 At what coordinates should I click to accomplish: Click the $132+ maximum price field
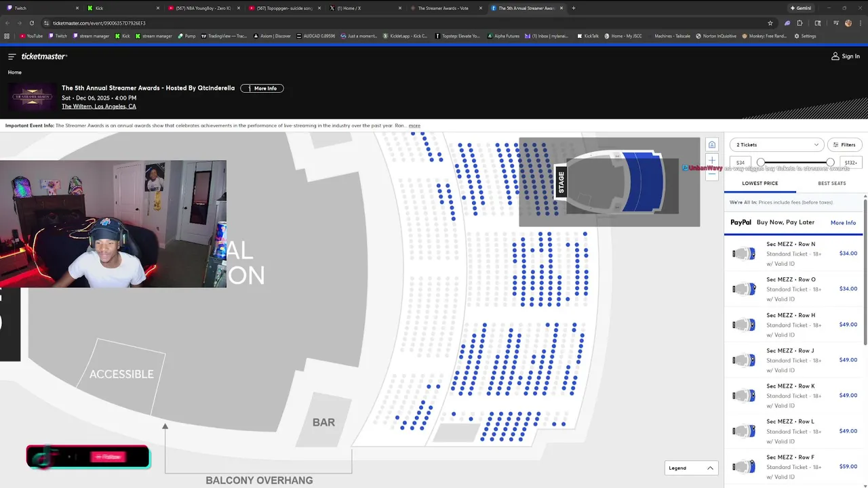point(850,163)
